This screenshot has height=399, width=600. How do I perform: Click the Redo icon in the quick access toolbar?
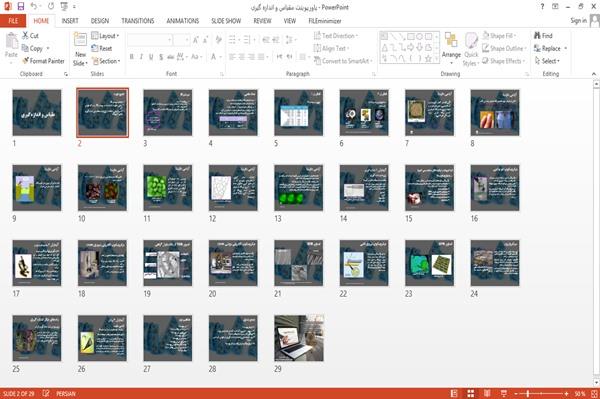[x=51, y=7]
